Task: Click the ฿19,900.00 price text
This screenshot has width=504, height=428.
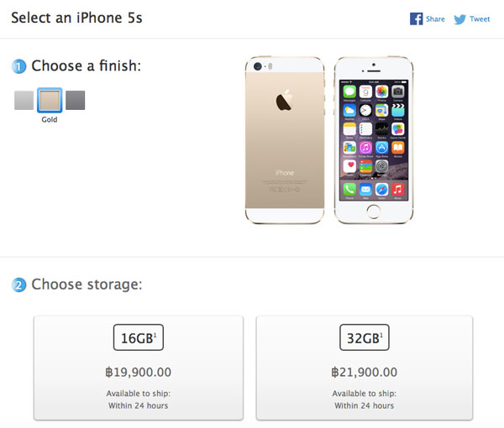Action: (x=139, y=372)
